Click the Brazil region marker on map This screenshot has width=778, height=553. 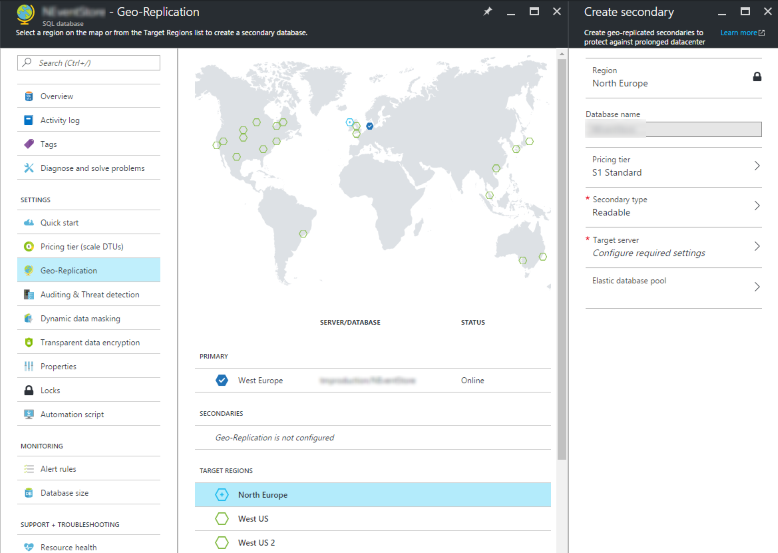(303, 234)
